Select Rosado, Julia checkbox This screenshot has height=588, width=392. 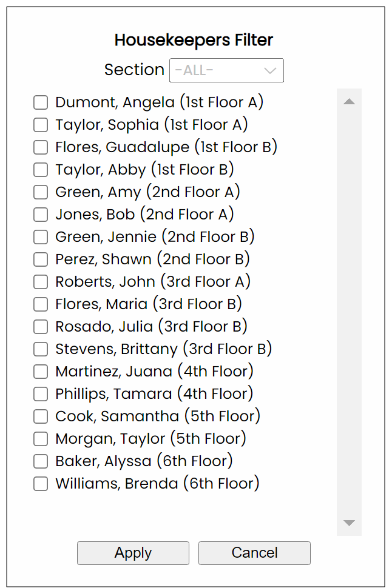[x=41, y=327]
